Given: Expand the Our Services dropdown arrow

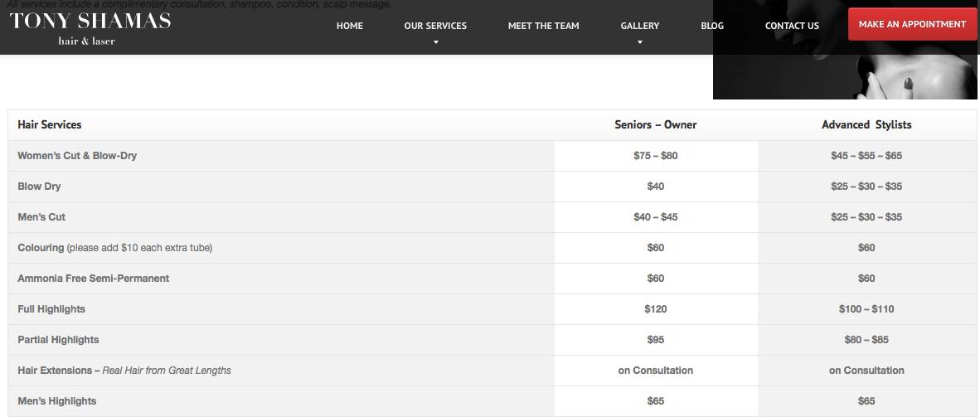Looking at the screenshot, I should [435, 42].
